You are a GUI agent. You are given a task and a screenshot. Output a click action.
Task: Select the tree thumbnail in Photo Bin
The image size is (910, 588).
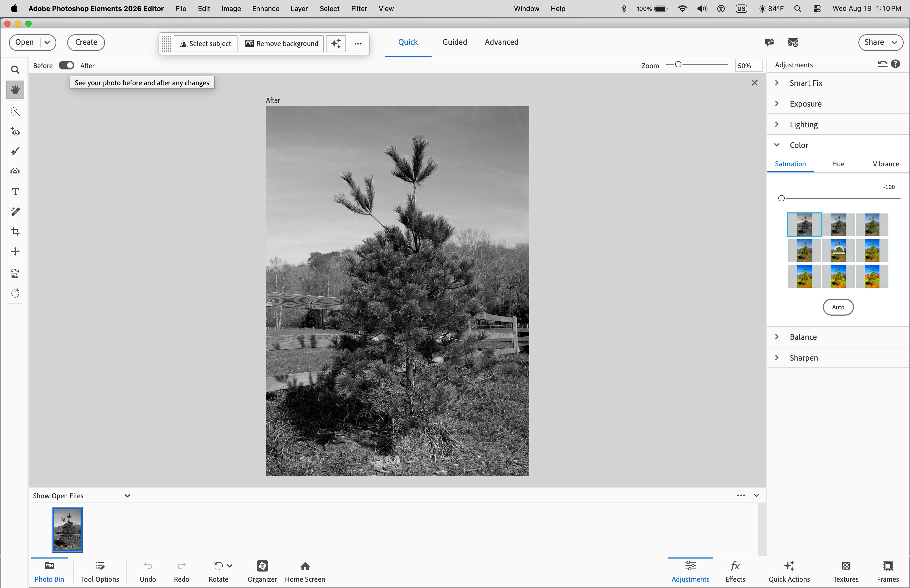67,530
